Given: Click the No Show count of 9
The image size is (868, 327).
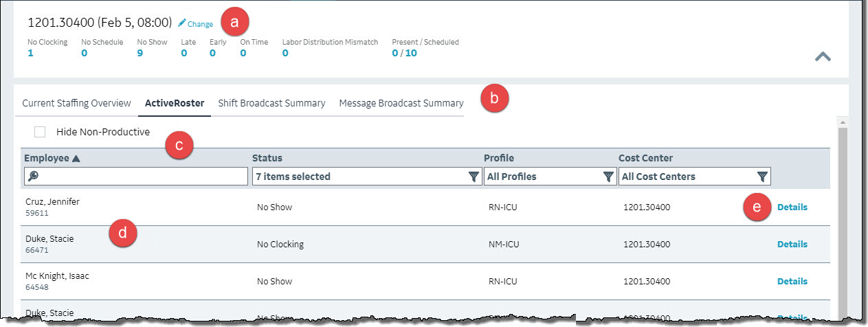Looking at the screenshot, I should coord(140,53).
